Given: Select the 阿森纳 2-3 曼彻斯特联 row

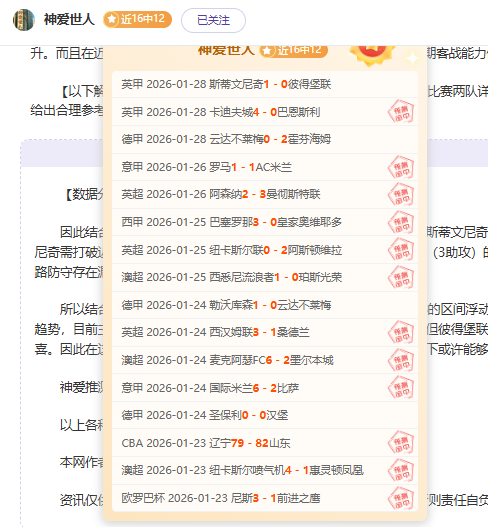Looking at the screenshot, I should click(x=265, y=194).
